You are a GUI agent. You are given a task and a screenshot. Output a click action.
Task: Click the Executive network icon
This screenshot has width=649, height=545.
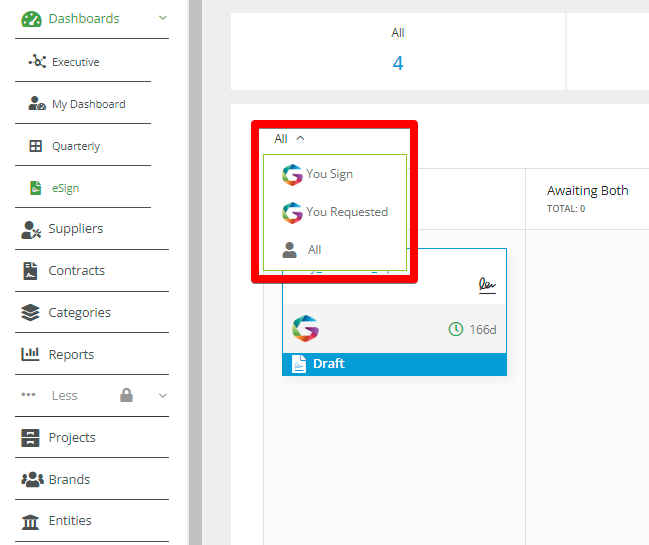coord(37,62)
